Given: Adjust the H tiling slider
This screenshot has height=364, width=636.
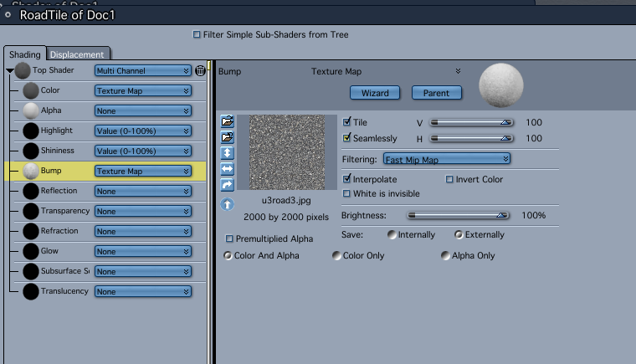Looking at the screenshot, I should [x=472, y=138].
